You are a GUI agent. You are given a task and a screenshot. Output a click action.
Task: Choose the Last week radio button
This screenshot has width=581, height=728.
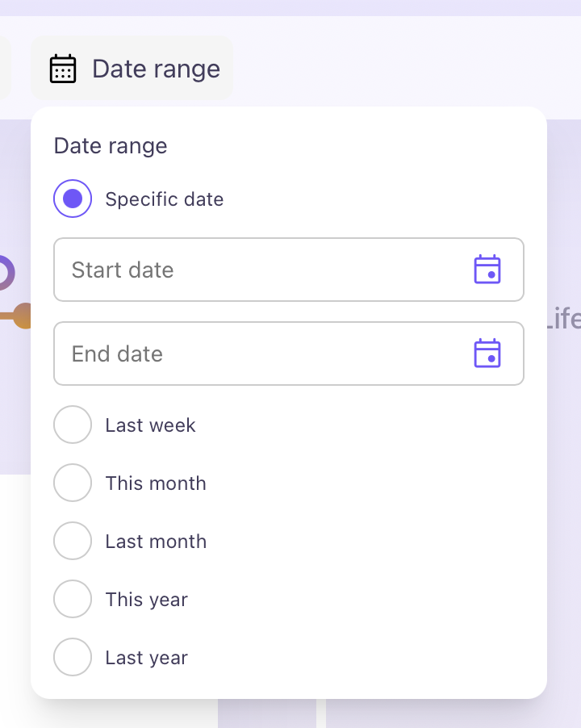coord(73,425)
